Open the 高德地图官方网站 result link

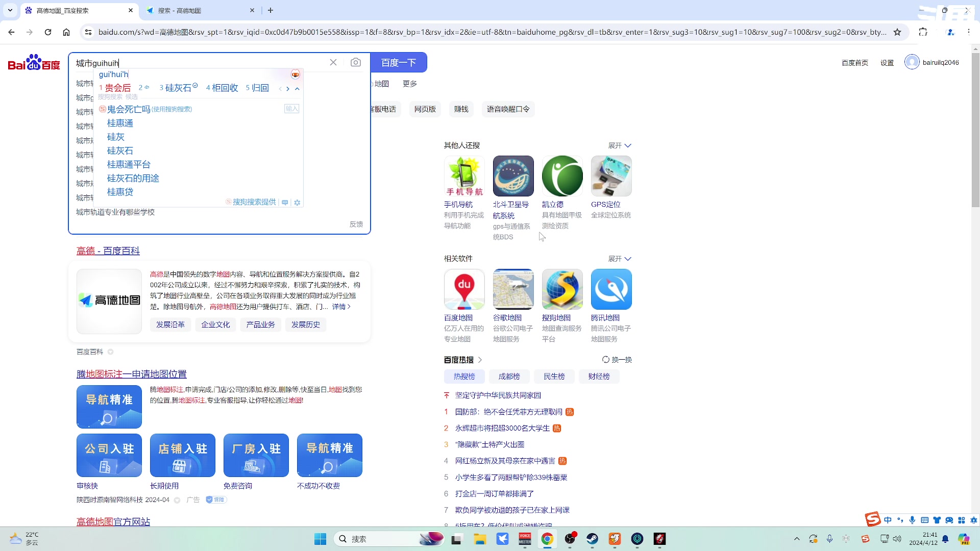click(x=113, y=521)
